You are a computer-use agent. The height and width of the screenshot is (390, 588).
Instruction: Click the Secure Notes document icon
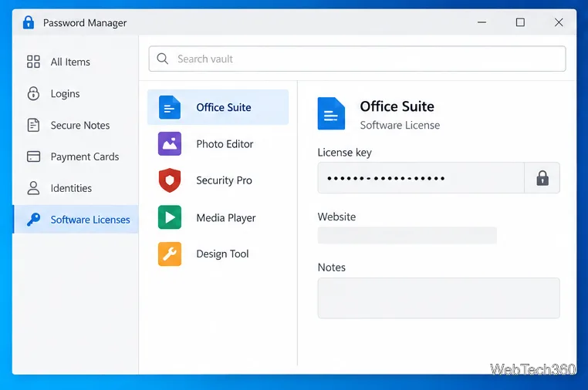(x=33, y=125)
